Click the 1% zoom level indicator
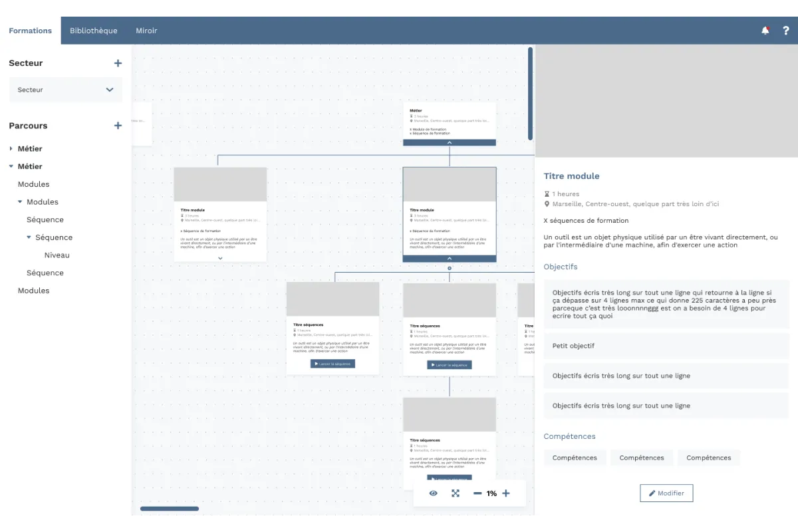 [491, 493]
